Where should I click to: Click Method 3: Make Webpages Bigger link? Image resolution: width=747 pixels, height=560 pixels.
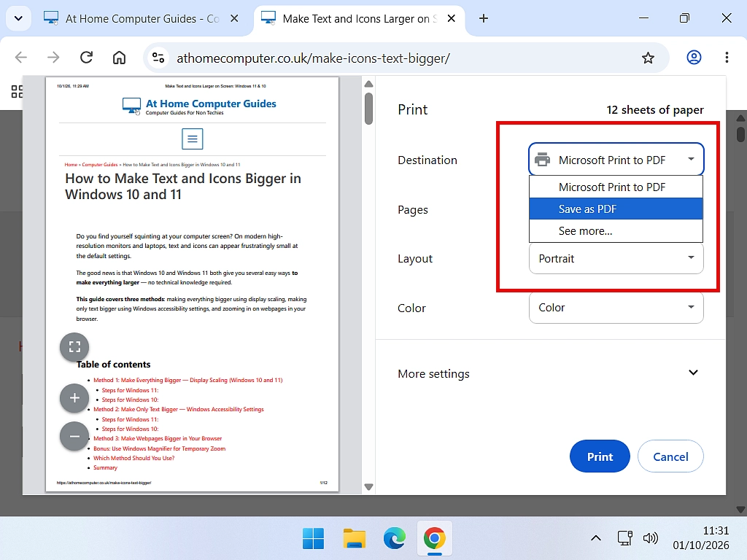pos(158,438)
